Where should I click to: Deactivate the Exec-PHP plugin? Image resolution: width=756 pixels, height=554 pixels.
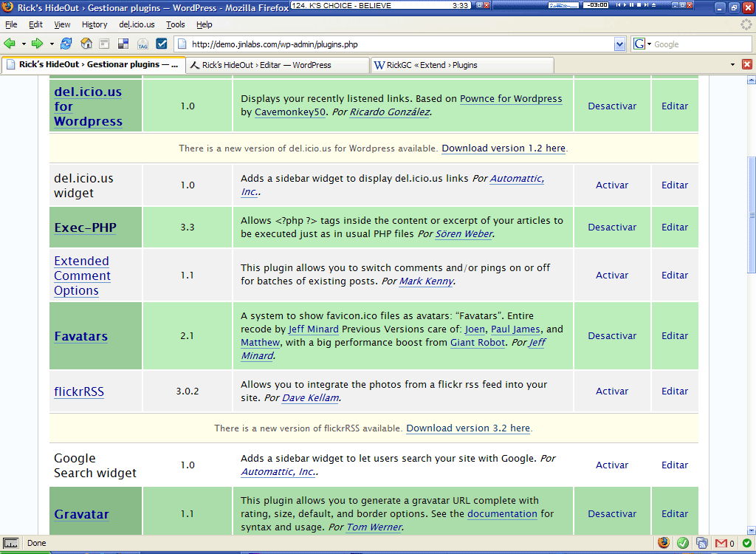(x=612, y=228)
